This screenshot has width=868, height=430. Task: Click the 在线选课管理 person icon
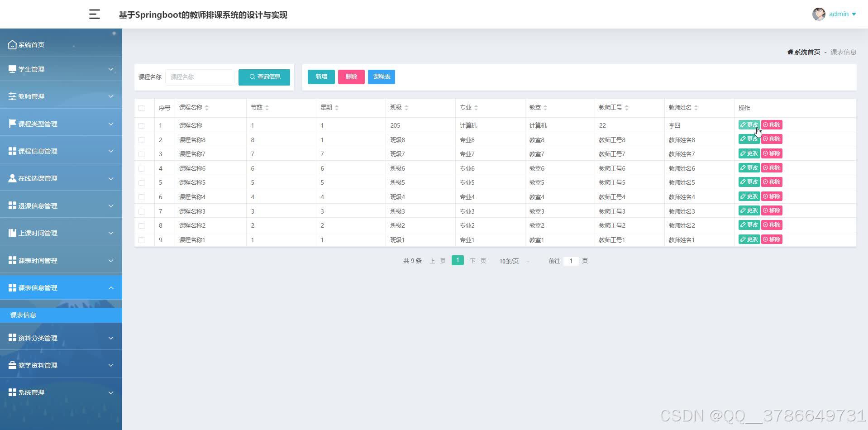(12, 178)
